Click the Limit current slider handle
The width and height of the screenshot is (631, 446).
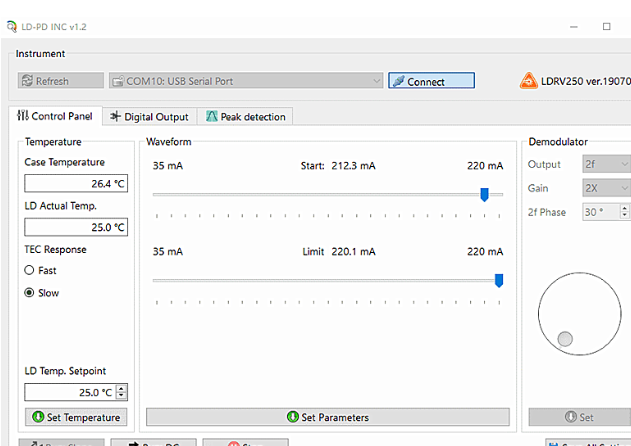499,281
